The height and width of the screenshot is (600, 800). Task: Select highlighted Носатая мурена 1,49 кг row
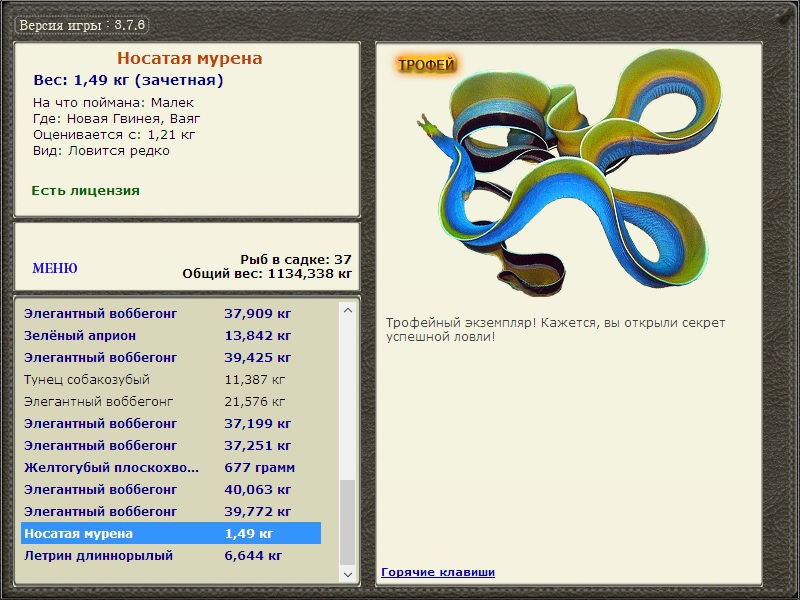171,533
